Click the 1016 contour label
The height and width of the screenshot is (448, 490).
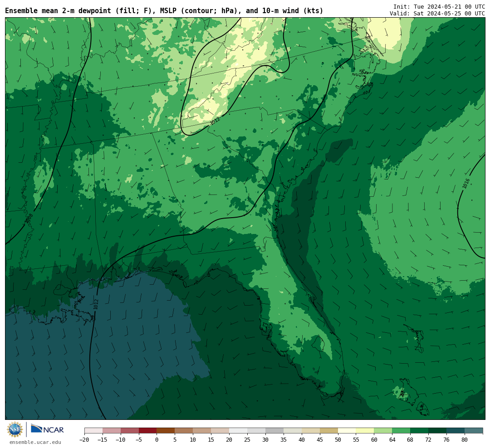click(466, 183)
